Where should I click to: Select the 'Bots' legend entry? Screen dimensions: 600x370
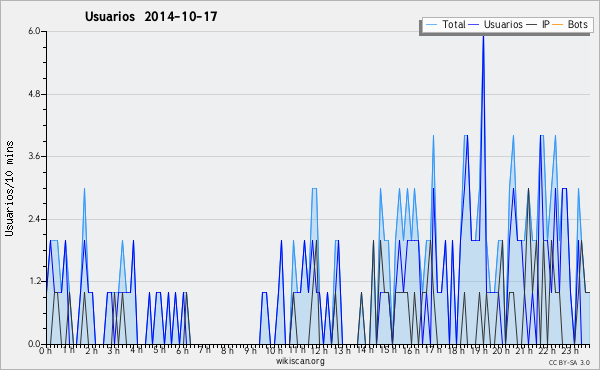point(577,24)
